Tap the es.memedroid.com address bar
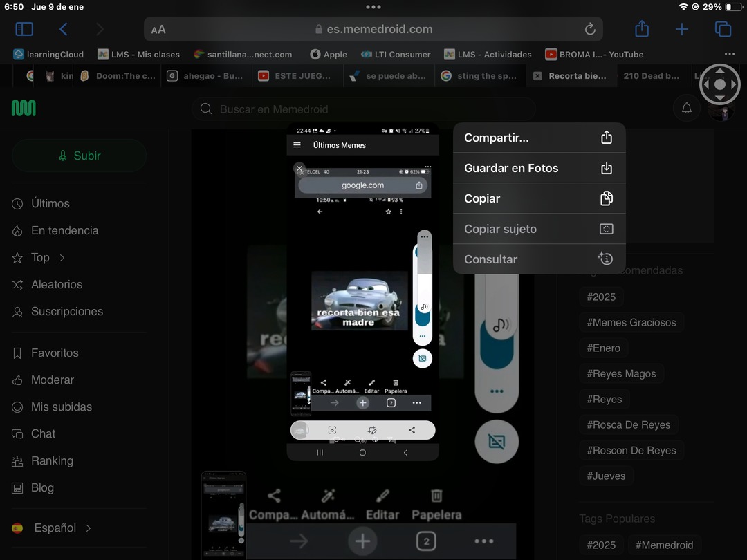The image size is (747, 560). tap(373, 29)
